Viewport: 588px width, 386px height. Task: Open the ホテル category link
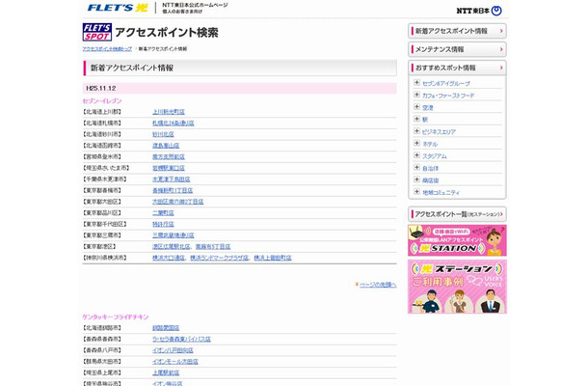coord(430,144)
